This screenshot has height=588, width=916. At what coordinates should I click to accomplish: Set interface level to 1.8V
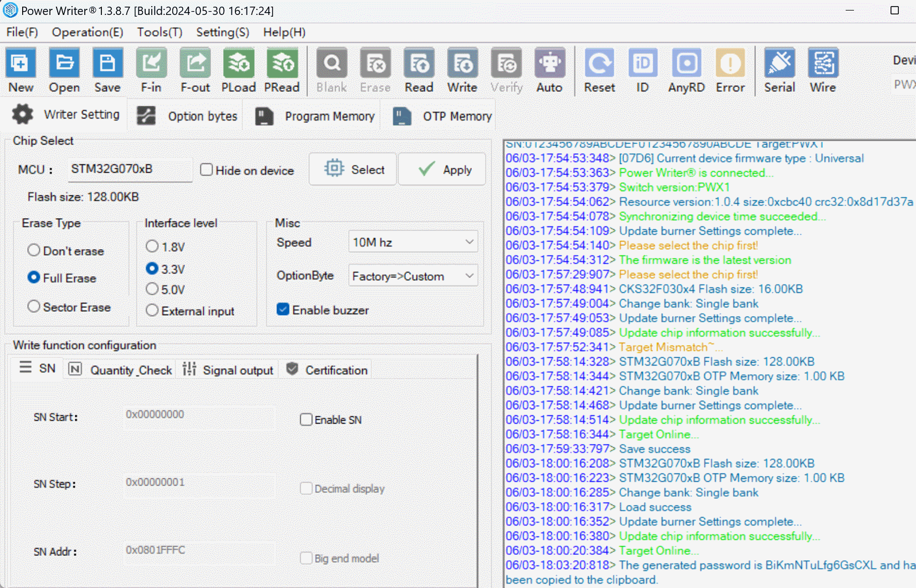click(152, 246)
